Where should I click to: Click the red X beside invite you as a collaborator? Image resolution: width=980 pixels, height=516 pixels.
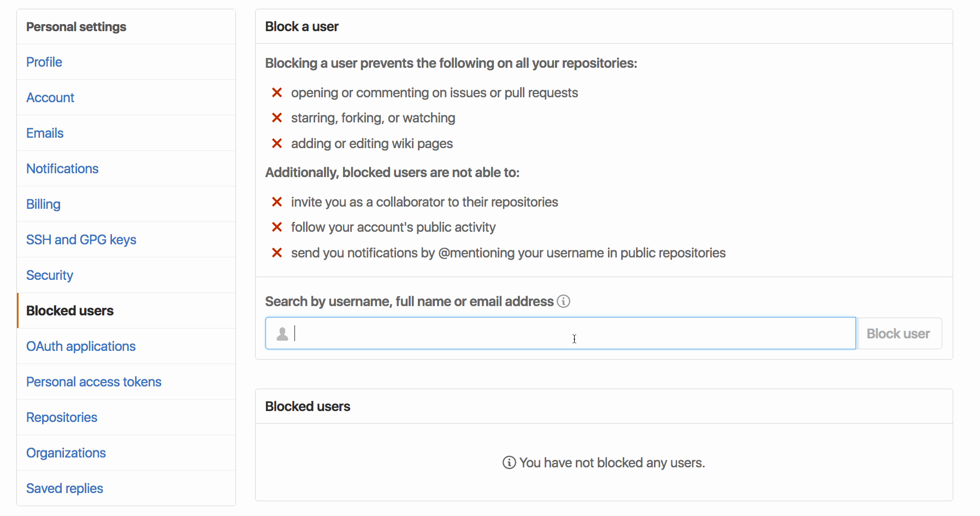[x=277, y=202]
